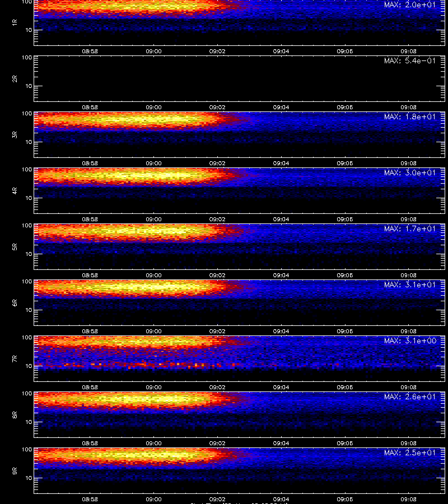Image resolution: width=448 pixels, height=504 pixels.
Task: Click the 10 y-axis tick label of panel 9R
Action: 29,478
